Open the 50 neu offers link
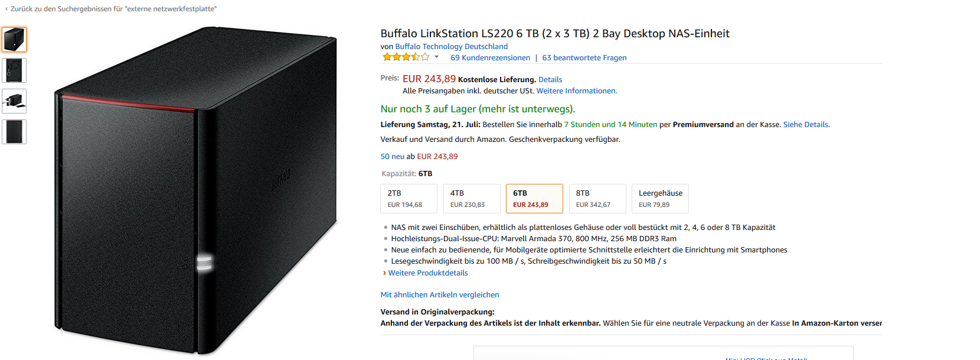The image size is (980, 360). point(392,156)
